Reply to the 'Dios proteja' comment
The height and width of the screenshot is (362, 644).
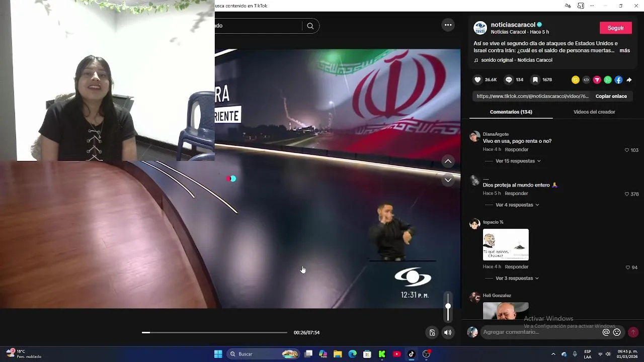pos(516,193)
